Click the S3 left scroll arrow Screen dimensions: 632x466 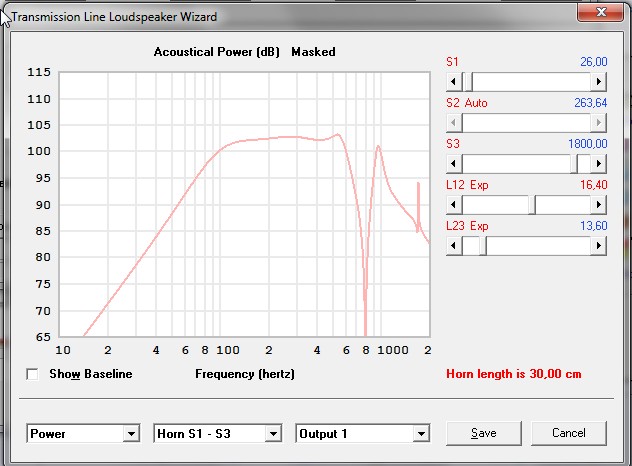coord(454,164)
